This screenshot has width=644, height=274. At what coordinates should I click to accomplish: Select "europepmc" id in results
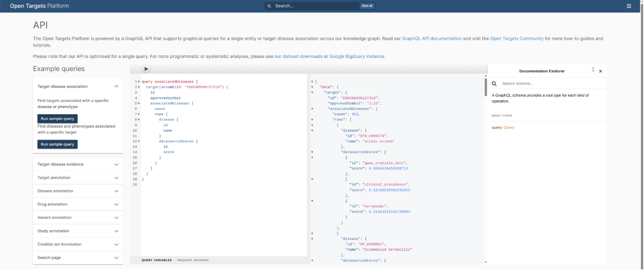pos(376,206)
